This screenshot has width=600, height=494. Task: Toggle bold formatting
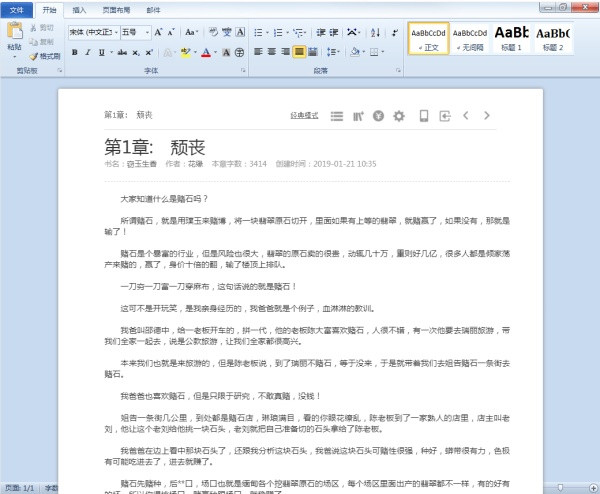[x=74, y=51]
